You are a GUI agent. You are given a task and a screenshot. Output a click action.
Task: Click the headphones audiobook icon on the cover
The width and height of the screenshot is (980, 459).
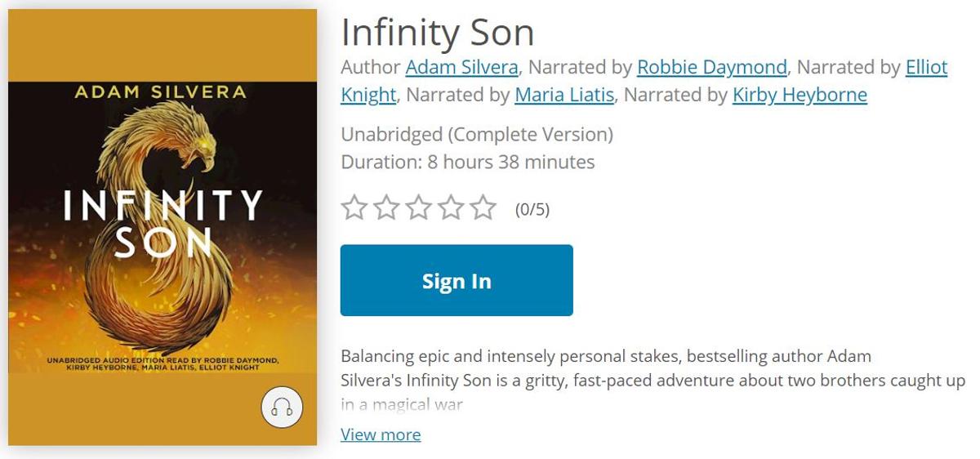(x=282, y=407)
